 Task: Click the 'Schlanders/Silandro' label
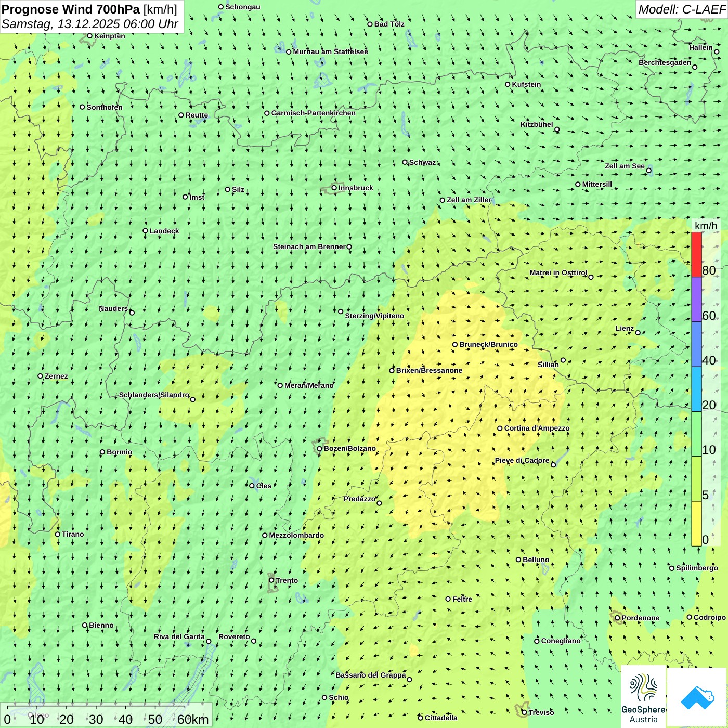pyautogui.click(x=154, y=395)
